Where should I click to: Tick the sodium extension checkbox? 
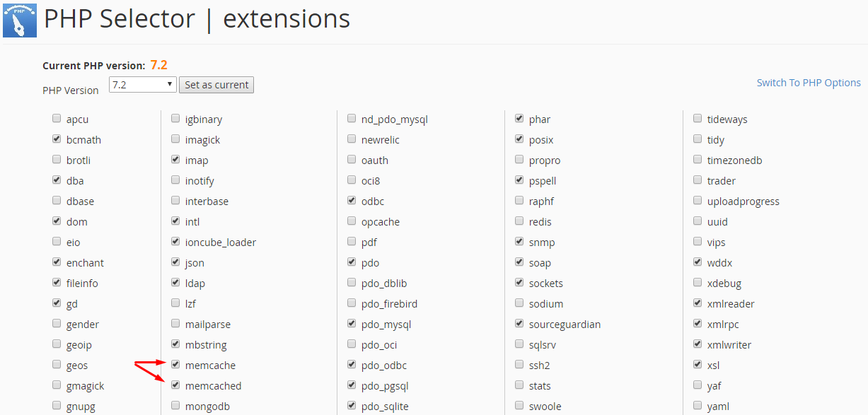[x=519, y=303]
